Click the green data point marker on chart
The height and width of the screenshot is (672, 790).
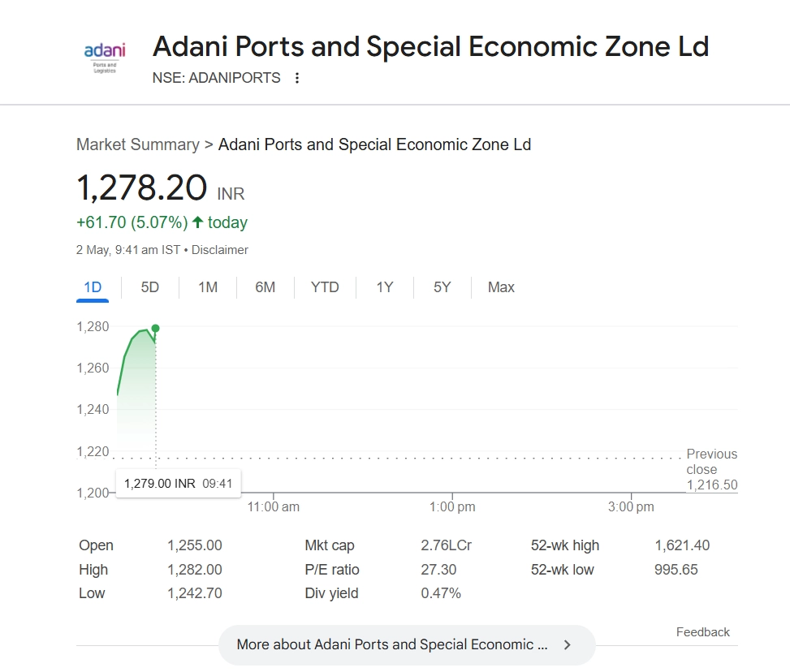tap(155, 328)
